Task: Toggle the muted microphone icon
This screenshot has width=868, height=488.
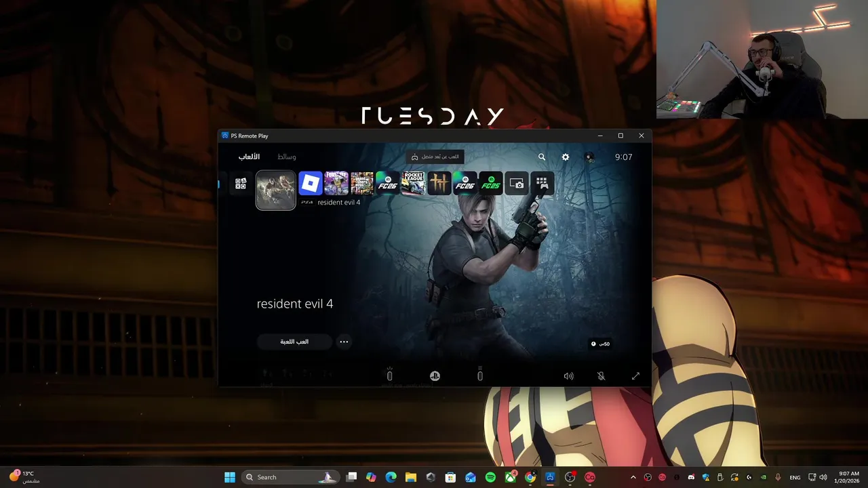Action: point(601,376)
